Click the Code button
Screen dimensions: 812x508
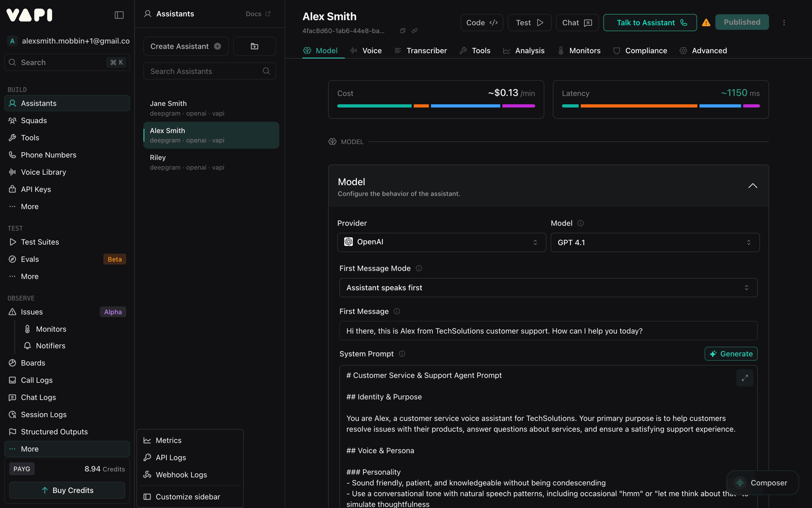pos(482,22)
